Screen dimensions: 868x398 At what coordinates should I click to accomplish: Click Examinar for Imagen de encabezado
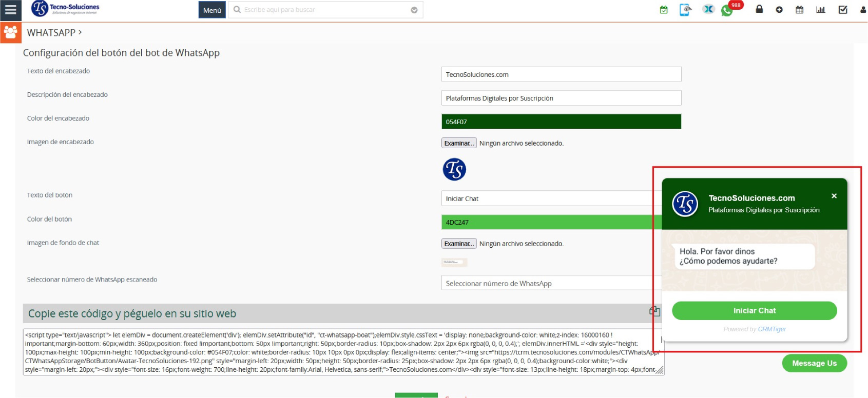(x=459, y=143)
